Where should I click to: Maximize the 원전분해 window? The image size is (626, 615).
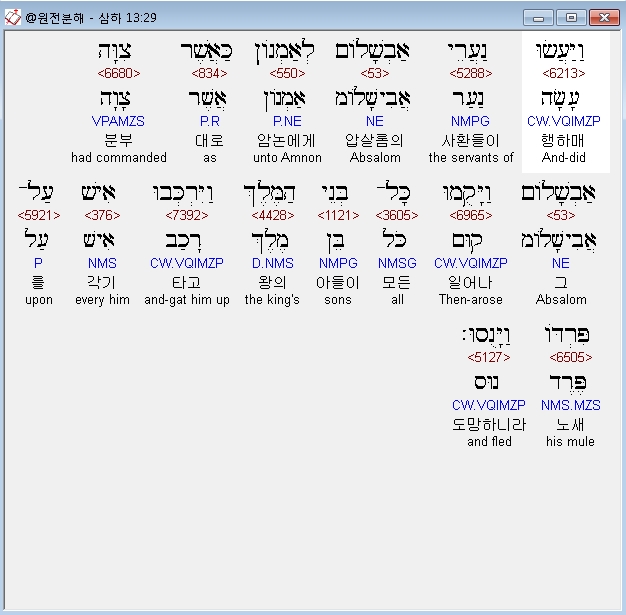[x=571, y=18]
